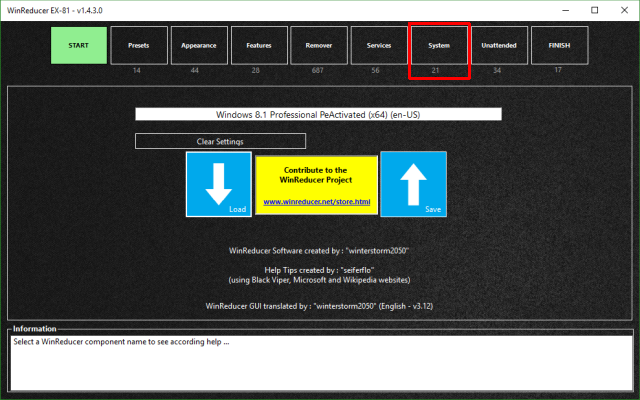
Task: Click the 34 count under Unattended
Action: pos(497,70)
